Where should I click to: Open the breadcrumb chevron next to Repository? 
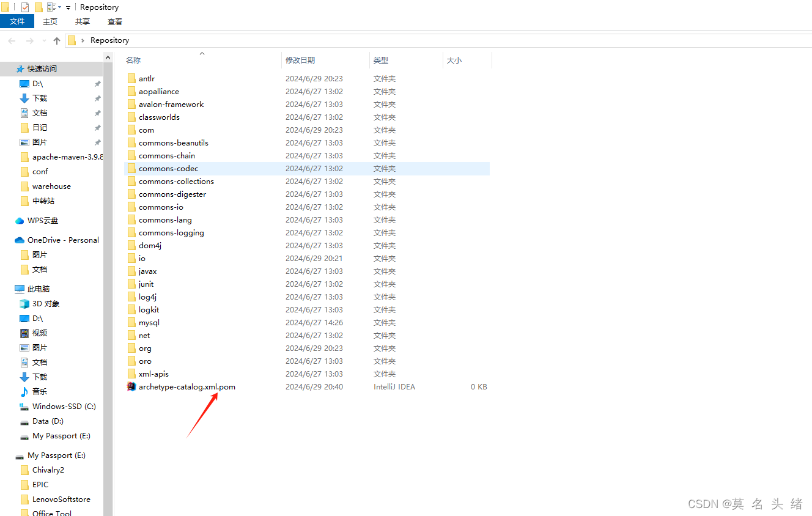coord(83,40)
